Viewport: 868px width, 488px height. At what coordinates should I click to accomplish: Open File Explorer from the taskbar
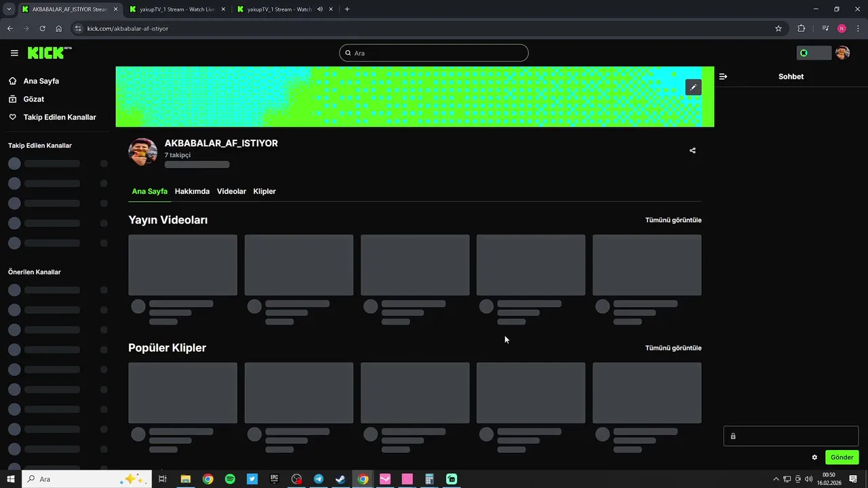(x=186, y=479)
